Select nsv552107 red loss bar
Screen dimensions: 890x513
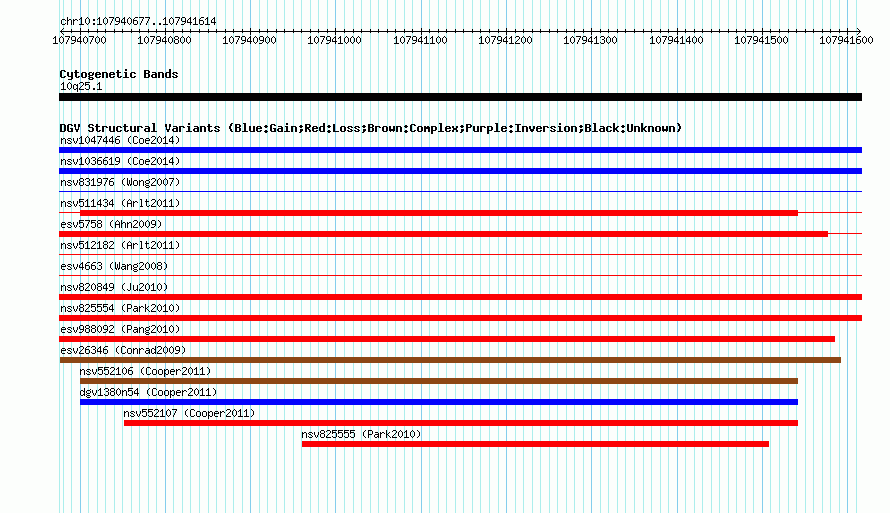pos(461,423)
